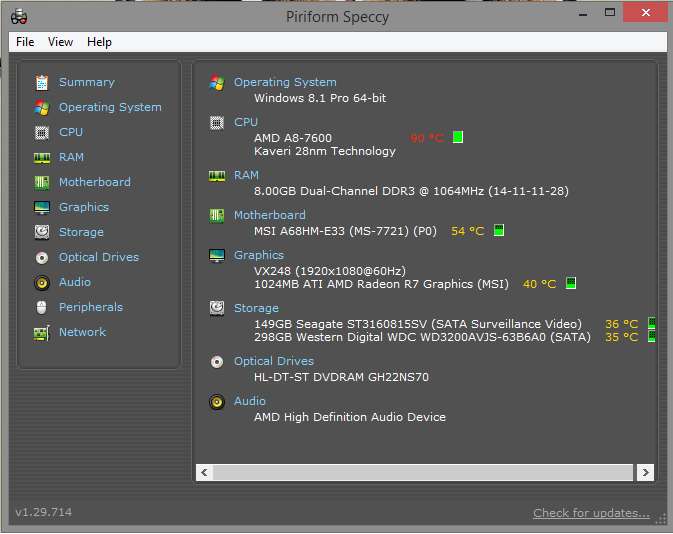Select Operating System in the sidebar
The image size is (673, 534).
tap(110, 107)
